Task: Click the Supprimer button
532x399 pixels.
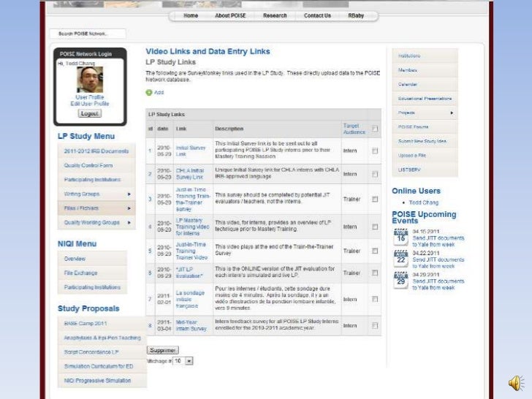Action: click(x=163, y=350)
